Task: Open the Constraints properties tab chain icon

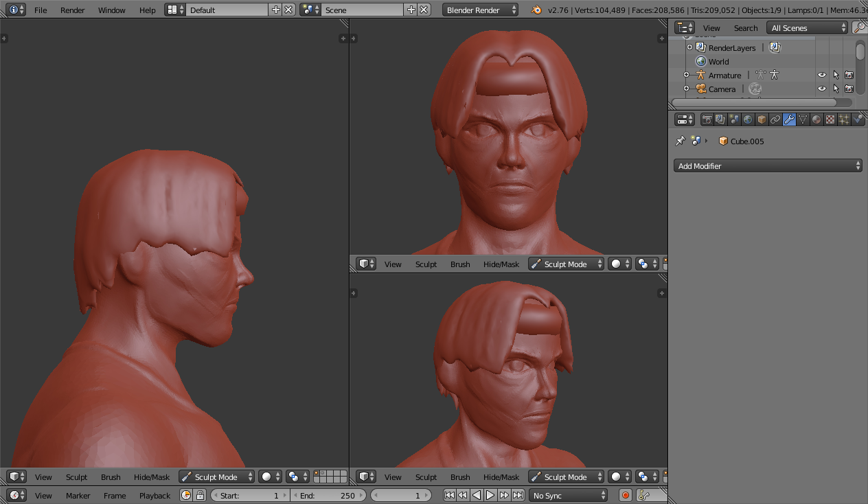Action: pos(775,119)
